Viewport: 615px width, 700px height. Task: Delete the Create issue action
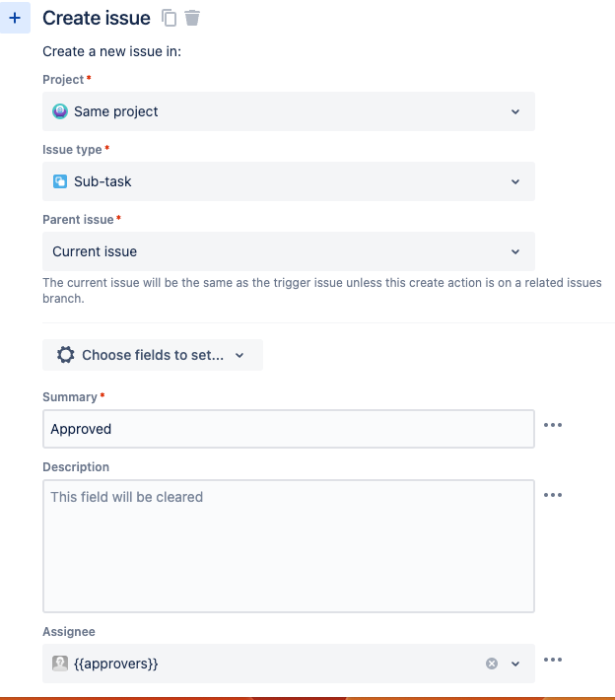(x=192, y=18)
